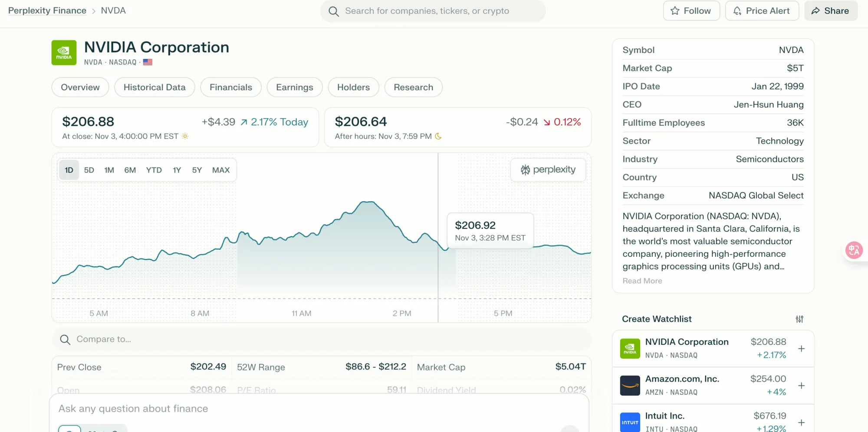This screenshot has width=868, height=432.
Task: Select the 1M chart time range
Action: (x=109, y=170)
